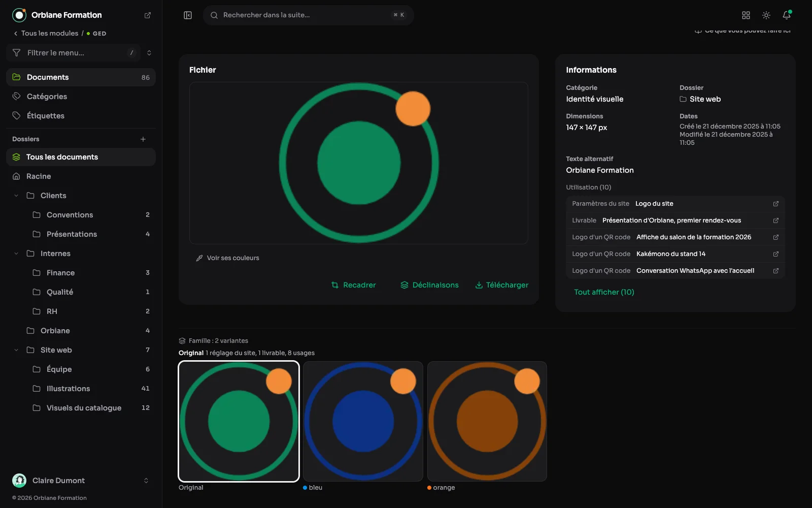Switch theme with the sun icon
Viewport: 812px width, 508px height.
point(766,15)
